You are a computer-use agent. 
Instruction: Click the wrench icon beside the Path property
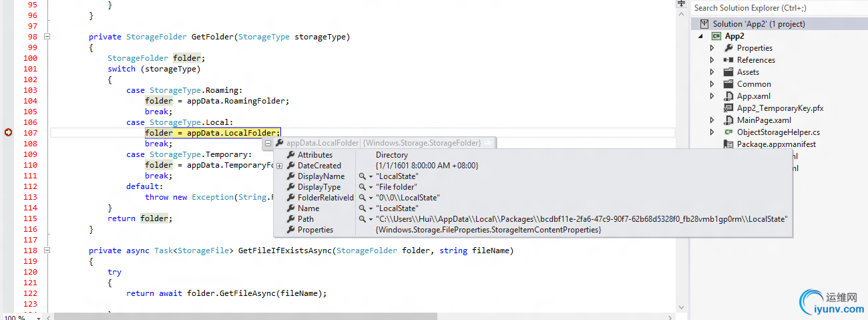coord(290,219)
